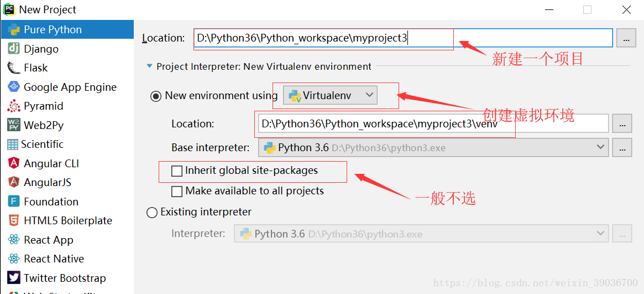
Task: Close the New Project dialog
Action: pyautogui.click(x=626, y=9)
